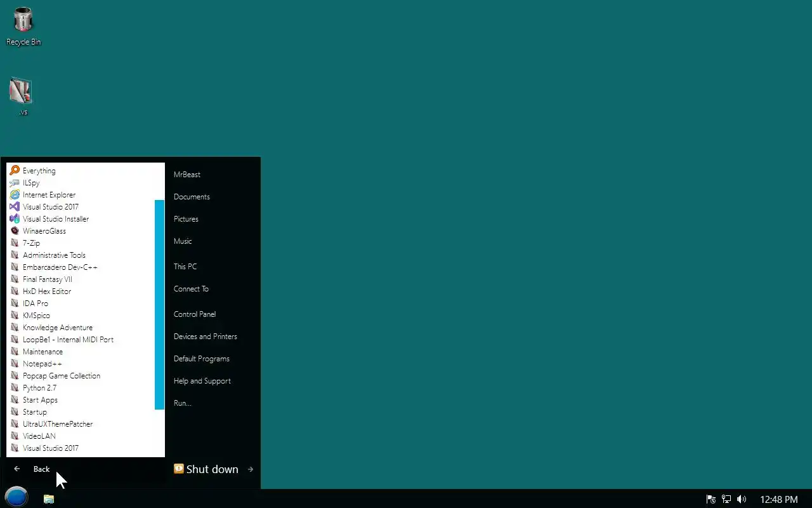The height and width of the screenshot is (508, 812).
Task: Click the Visual Studio Installer icon
Action: (x=15, y=218)
